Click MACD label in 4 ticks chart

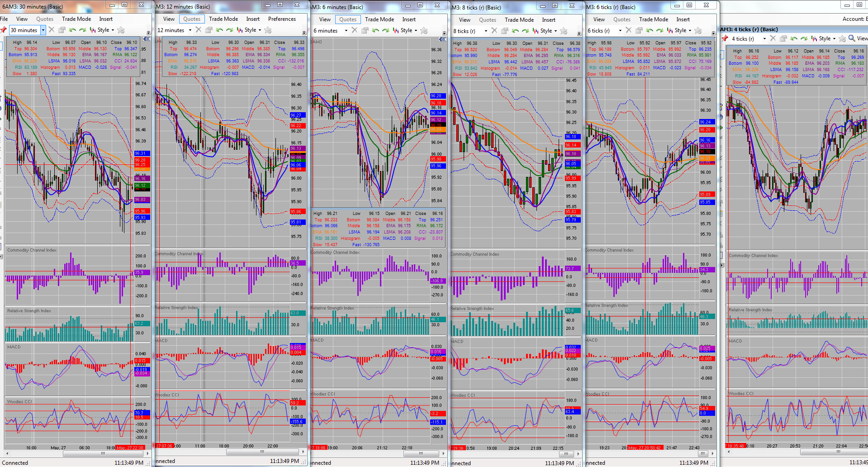(x=735, y=341)
